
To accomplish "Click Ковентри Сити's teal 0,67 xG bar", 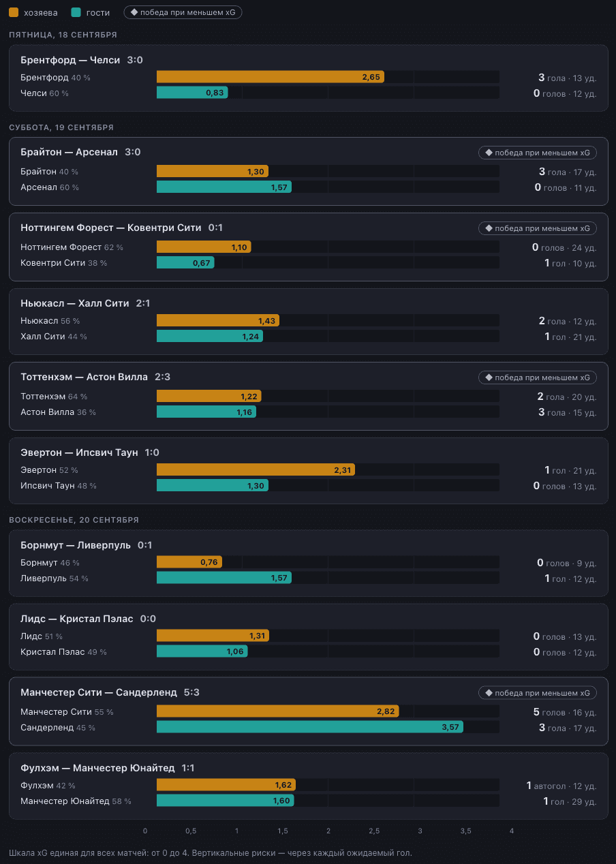I will pos(185,262).
